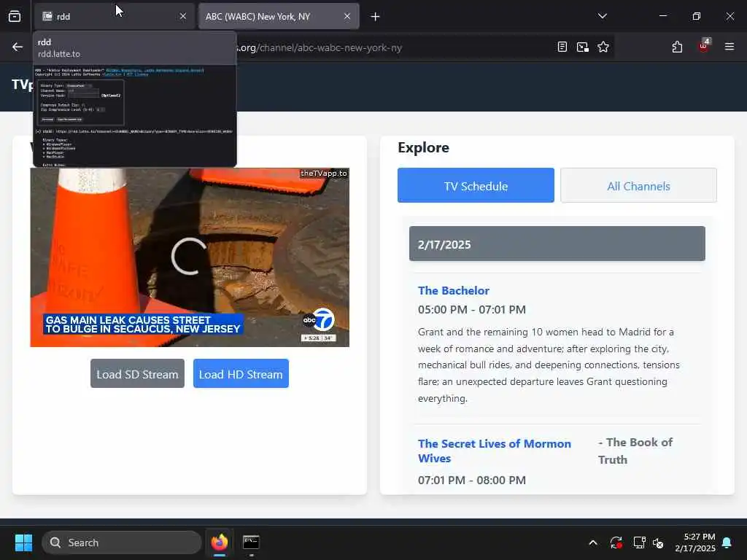Toggle reader view icon in address bar

[562, 47]
